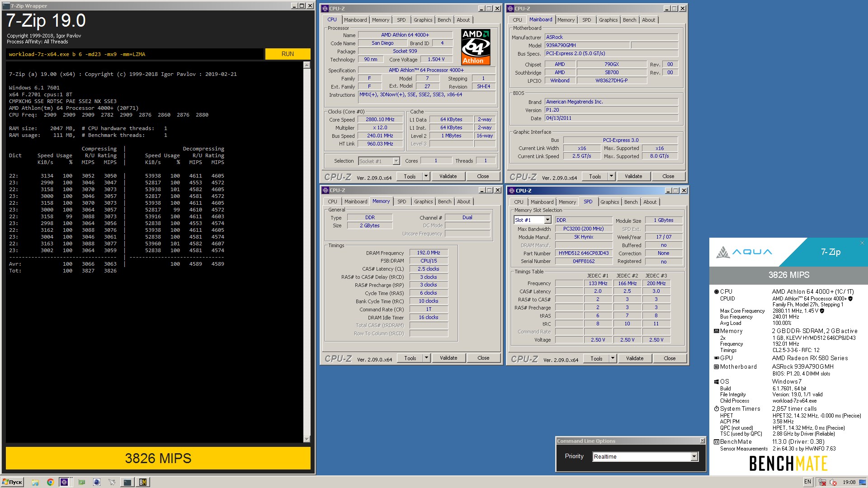Click Tools button in Memory-tab CPU-Z window
Viewport: 868px width, 488px height.
click(410, 358)
